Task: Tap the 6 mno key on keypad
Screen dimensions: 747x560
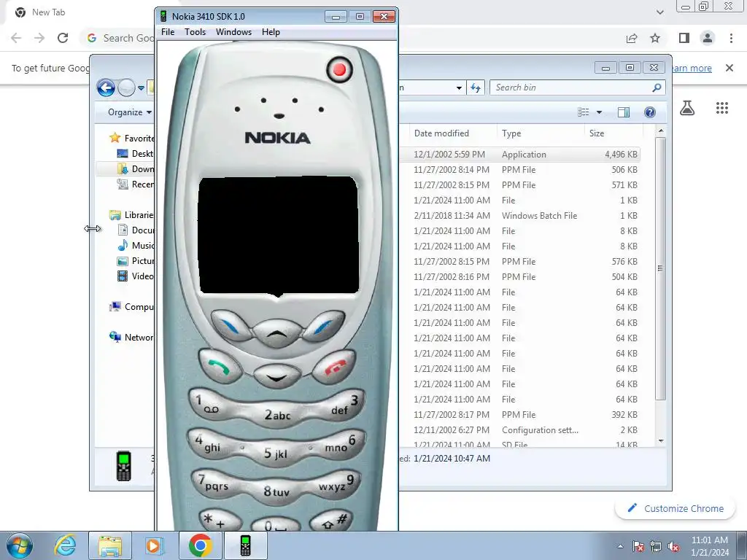Action: (339, 444)
